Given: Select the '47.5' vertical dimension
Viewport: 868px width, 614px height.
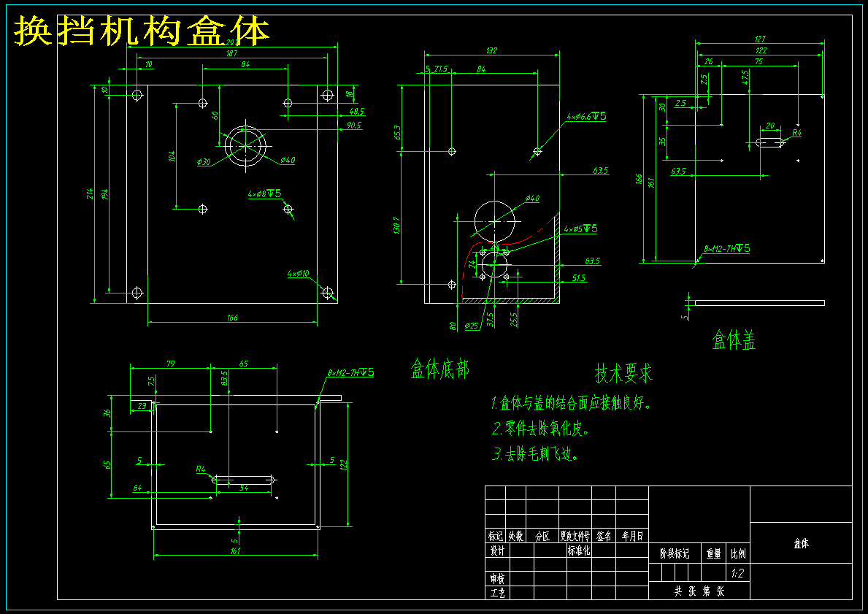Looking at the screenshot, I should [745, 77].
